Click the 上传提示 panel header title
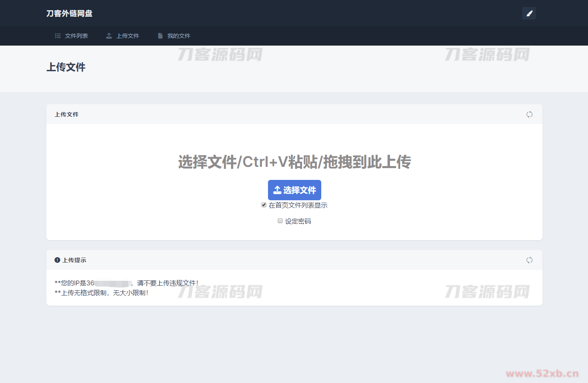This screenshot has height=383, width=588. pyautogui.click(x=74, y=260)
